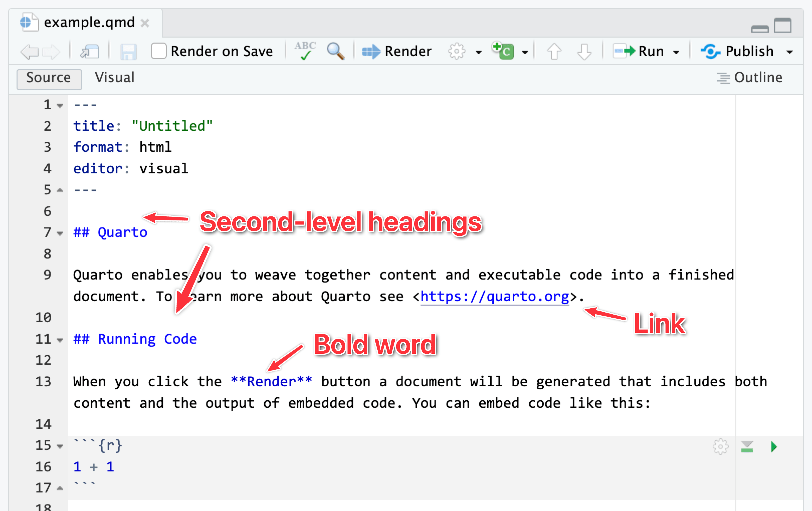Screen dimensions: 812x511
Task: Go to previous chunk up arrow
Action: (554, 52)
